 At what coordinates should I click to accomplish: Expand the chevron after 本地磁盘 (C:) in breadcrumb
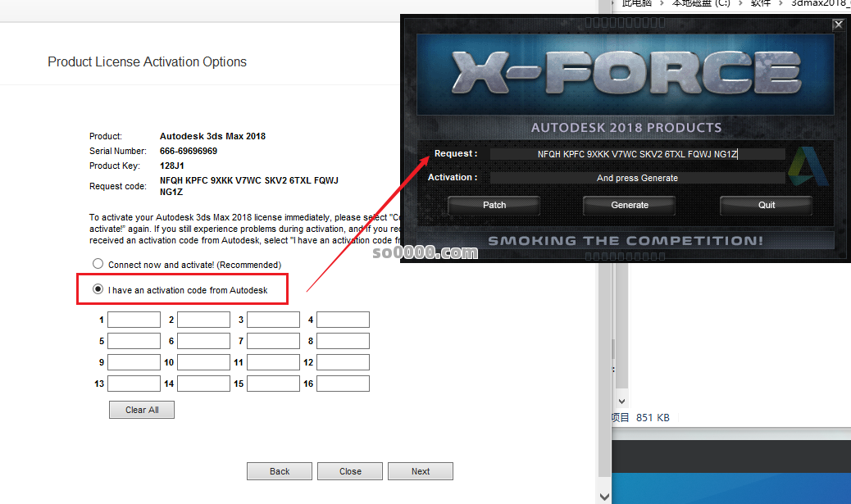point(743,3)
